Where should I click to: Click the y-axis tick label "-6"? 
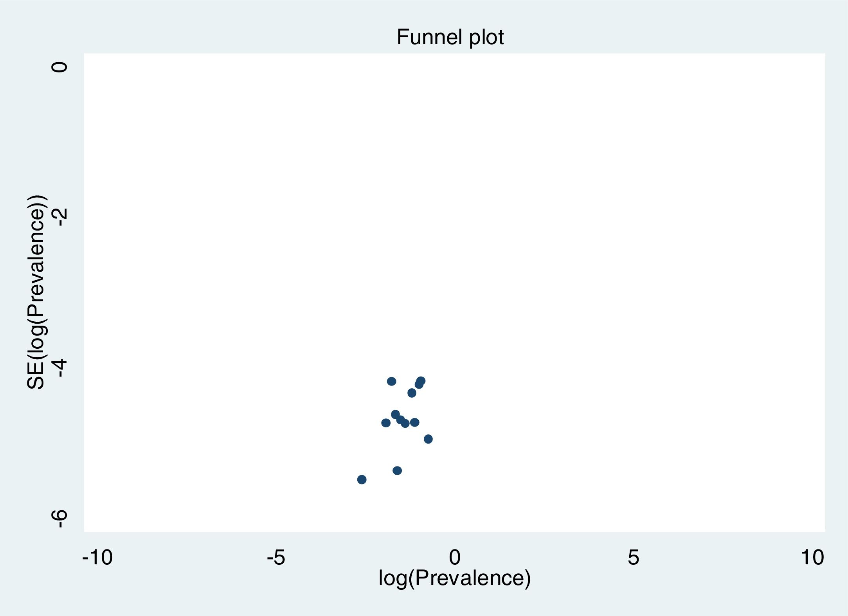(60, 519)
